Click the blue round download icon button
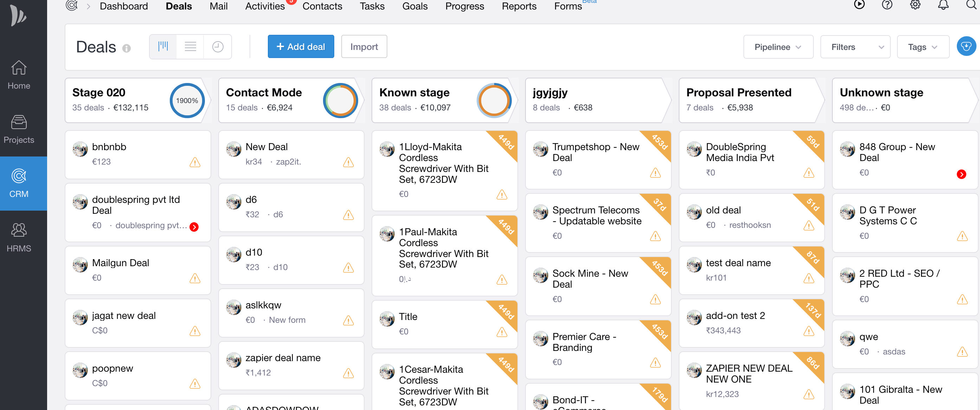 tap(966, 46)
